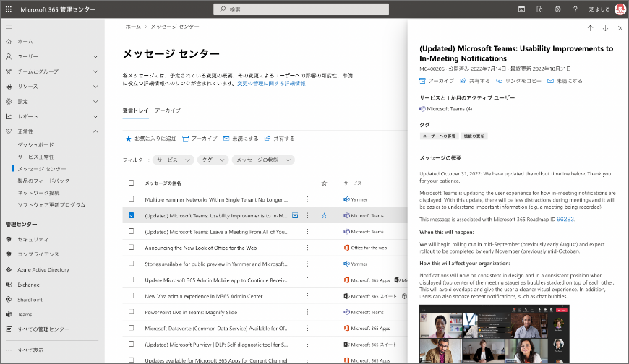Go to next message with down arrow
Viewport: 629px width, 364px height.
[605, 28]
